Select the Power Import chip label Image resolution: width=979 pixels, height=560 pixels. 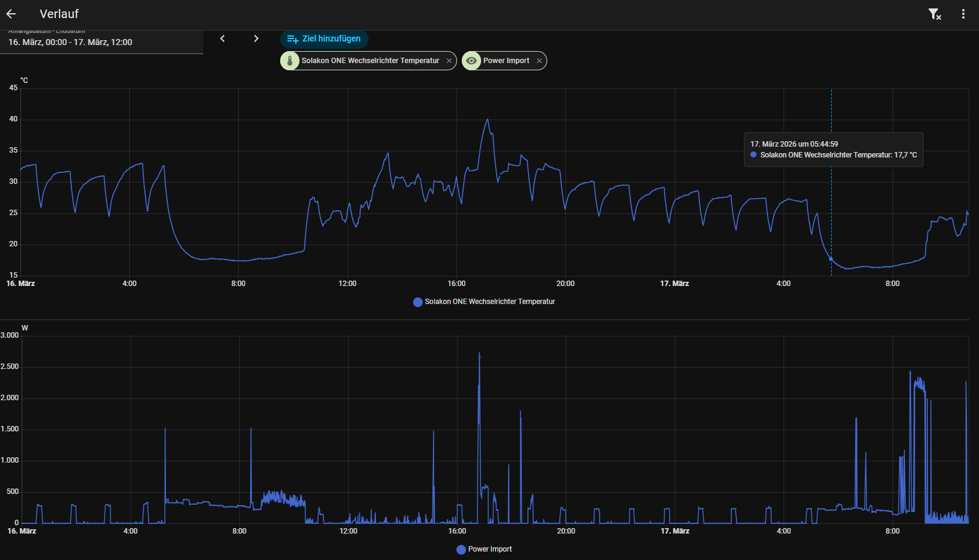[x=506, y=61]
